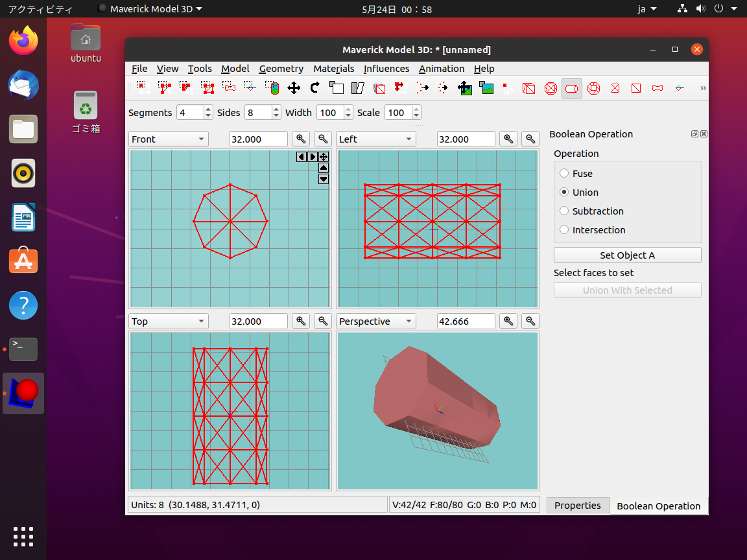The image size is (747, 560).
Task: Activate the Create Point tool
Action: pyautogui.click(x=680, y=87)
